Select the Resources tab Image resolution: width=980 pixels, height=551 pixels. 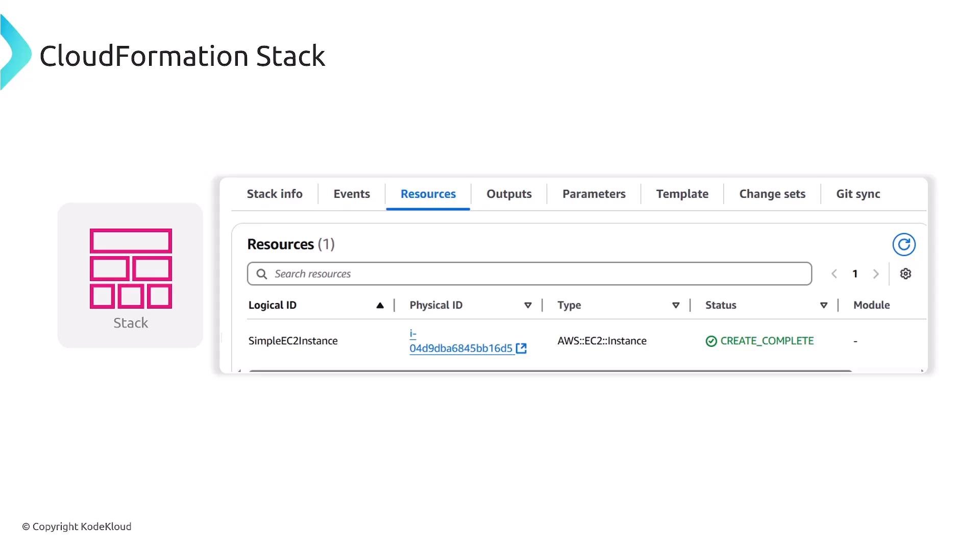pos(428,194)
